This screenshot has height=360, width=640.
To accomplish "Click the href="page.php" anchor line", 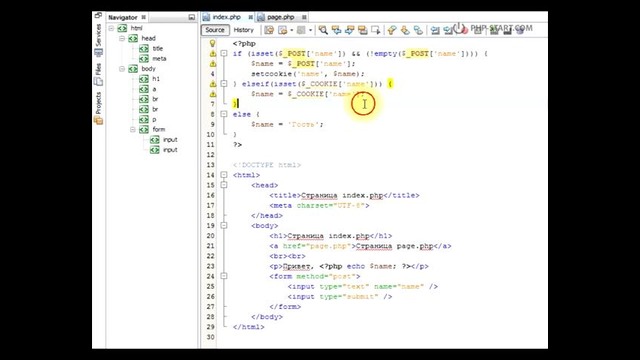I will pyautogui.click(x=360, y=246).
